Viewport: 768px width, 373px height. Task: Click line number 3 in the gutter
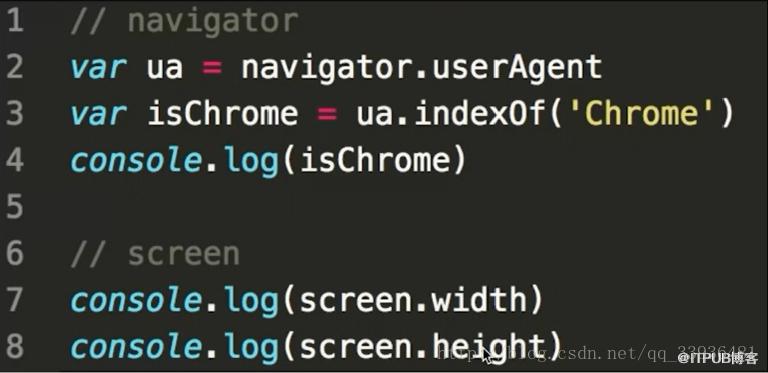tap(15, 114)
